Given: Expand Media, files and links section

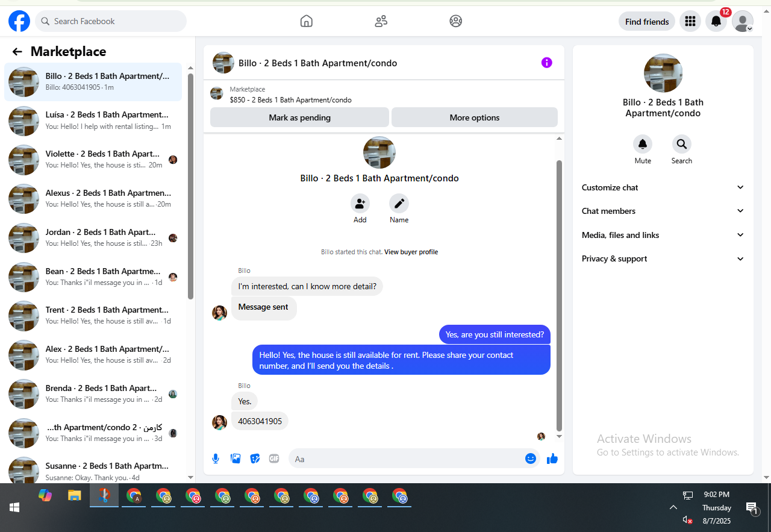Looking at the screenshot, I should (x=663, y=235).
